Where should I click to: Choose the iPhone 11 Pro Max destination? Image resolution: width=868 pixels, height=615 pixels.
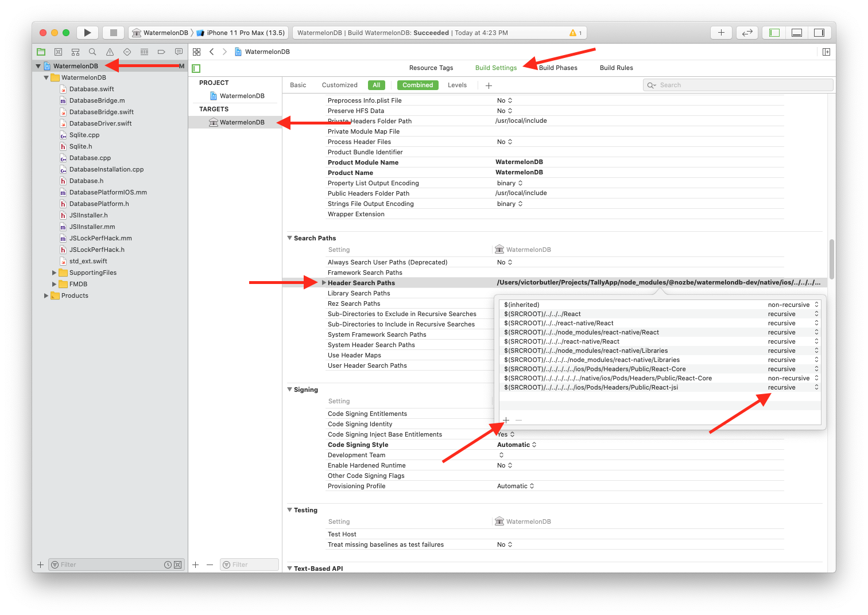pos(241,33)
